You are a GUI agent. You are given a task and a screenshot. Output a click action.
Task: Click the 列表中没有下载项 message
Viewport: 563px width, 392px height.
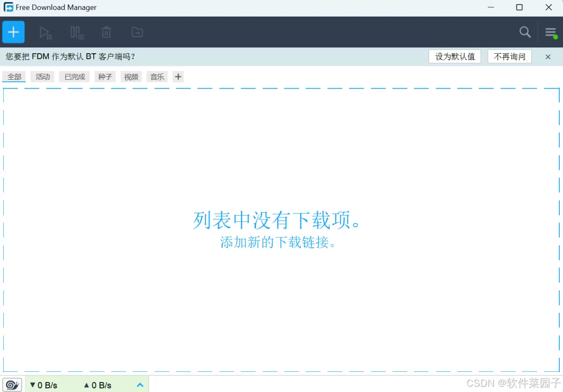(276, 220)
